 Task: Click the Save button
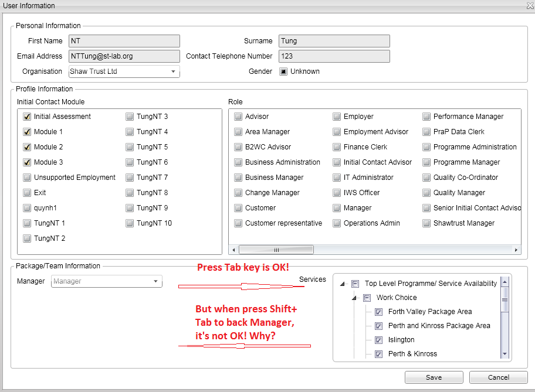coord(434,377)
